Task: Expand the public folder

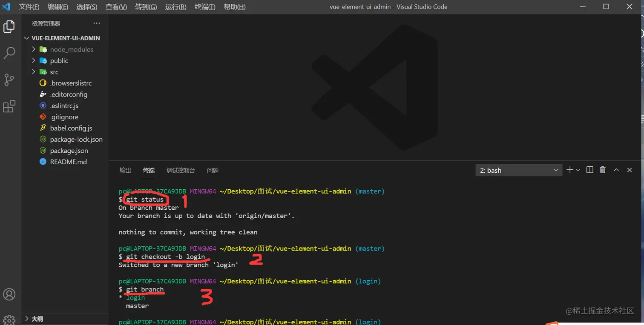Action: pos(34,60)
